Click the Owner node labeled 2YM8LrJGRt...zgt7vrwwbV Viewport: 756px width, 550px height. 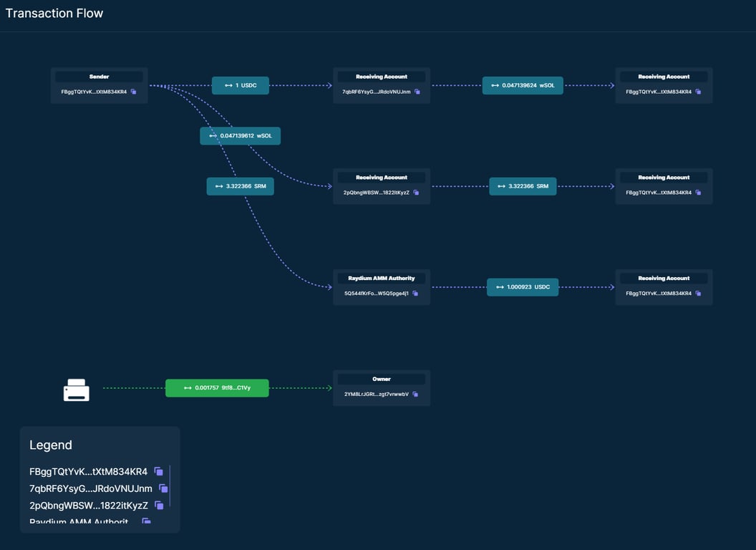tap(381, 379)
